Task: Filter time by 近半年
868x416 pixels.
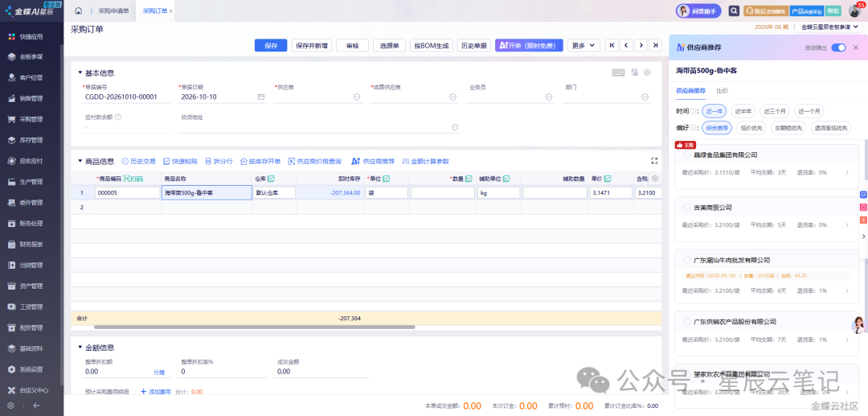Action: point(743,111)
